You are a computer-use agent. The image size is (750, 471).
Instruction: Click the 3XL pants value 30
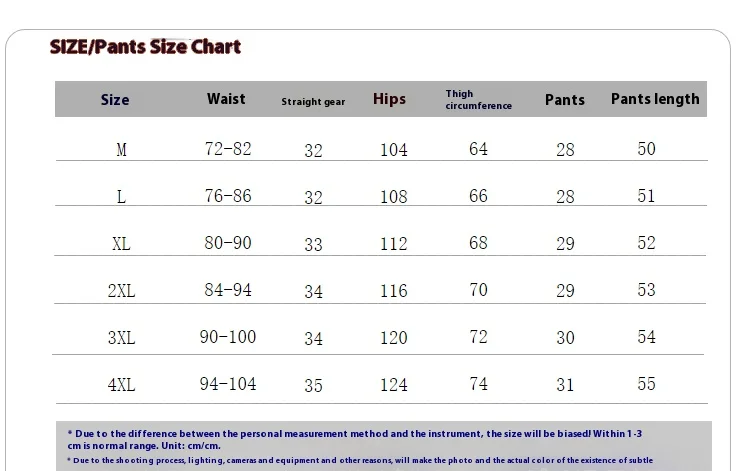click(565, 338)
